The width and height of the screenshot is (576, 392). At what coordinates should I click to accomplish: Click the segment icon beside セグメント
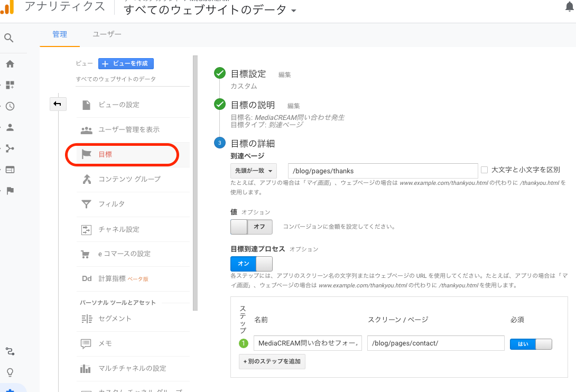[x=87, y=319]
